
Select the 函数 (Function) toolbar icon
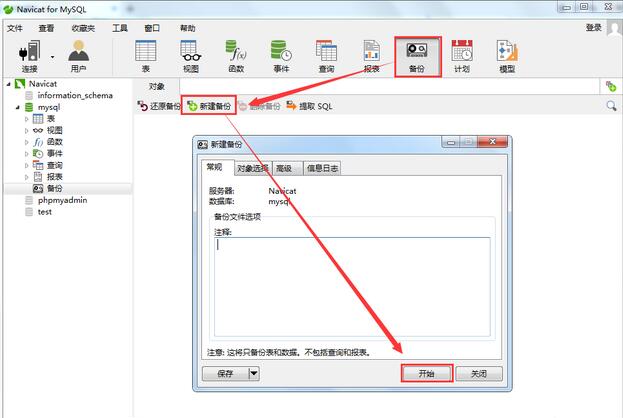[236, 56]
